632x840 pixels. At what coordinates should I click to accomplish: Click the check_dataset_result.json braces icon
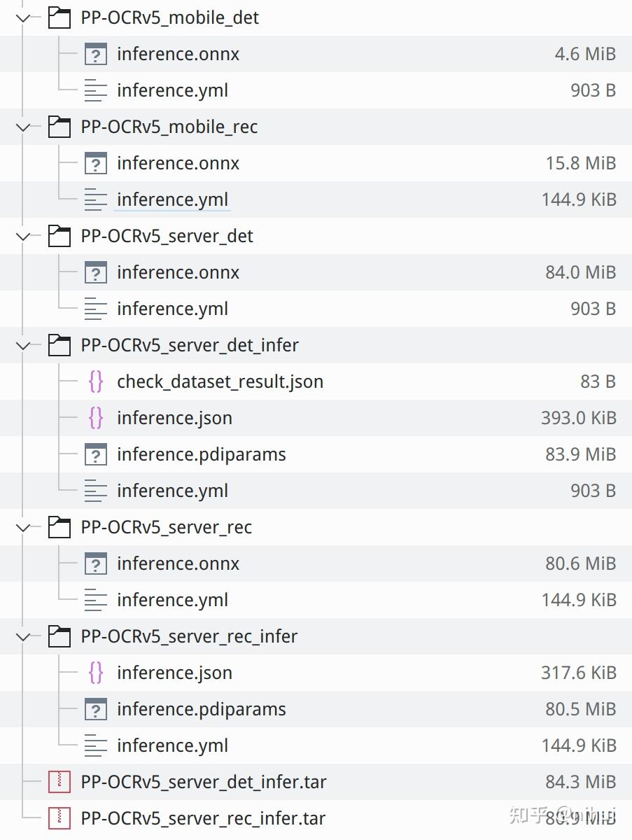pos(96,381)
